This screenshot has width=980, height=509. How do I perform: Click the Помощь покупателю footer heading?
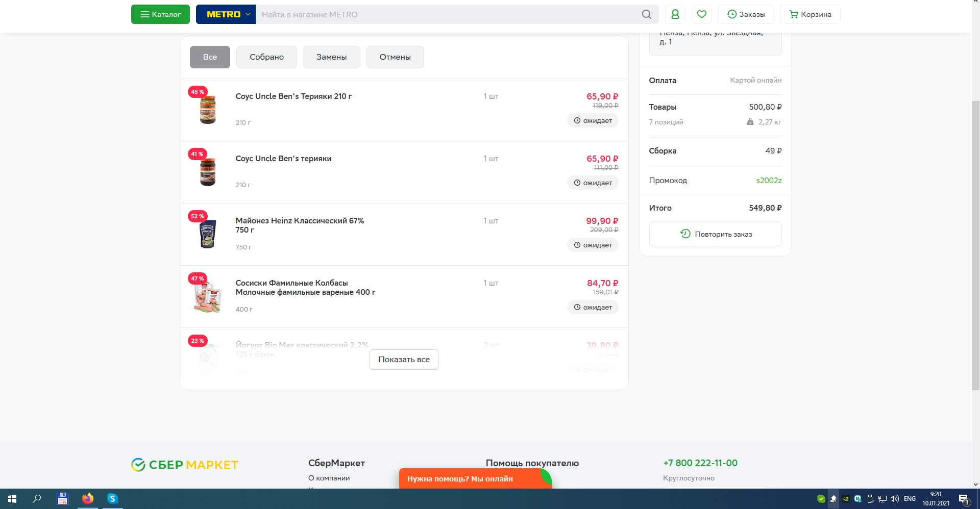532,463
